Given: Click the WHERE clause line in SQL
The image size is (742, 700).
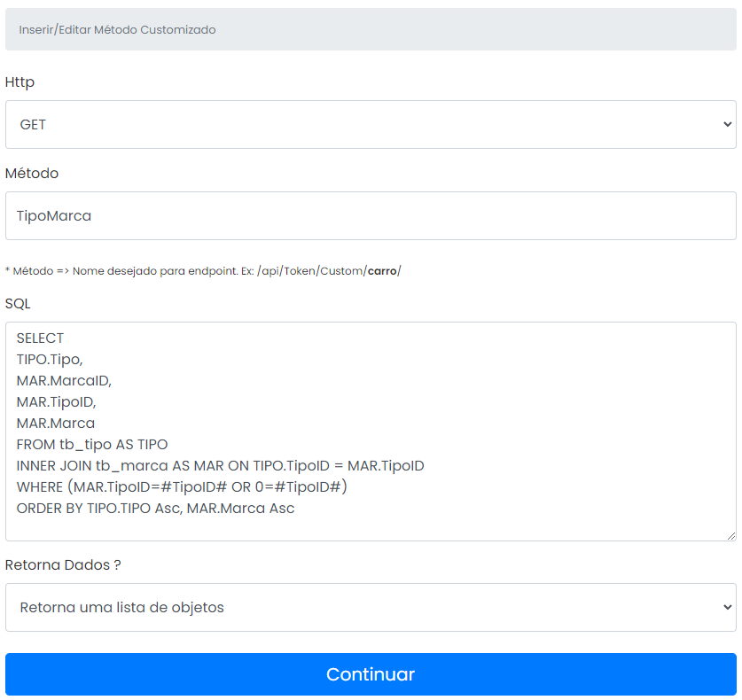Looking at the screenshot, I should tap(182, 487).
